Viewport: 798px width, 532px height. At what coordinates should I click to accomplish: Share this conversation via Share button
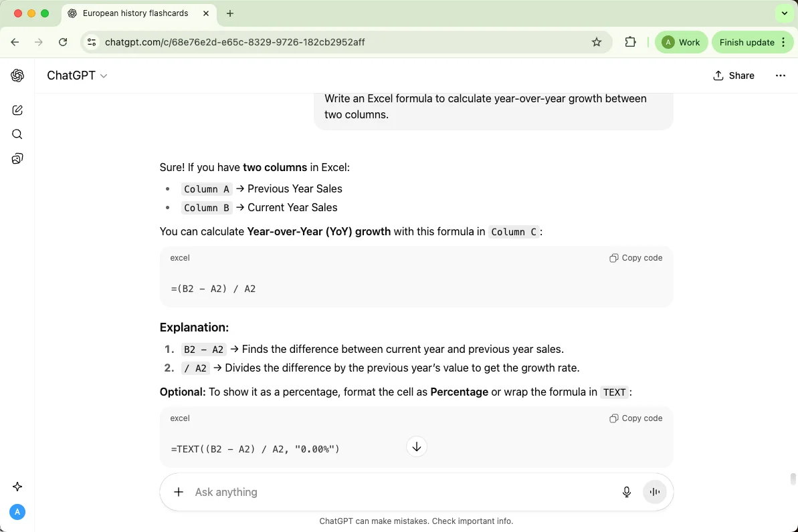pyautogui.click(x=734, y=76)
